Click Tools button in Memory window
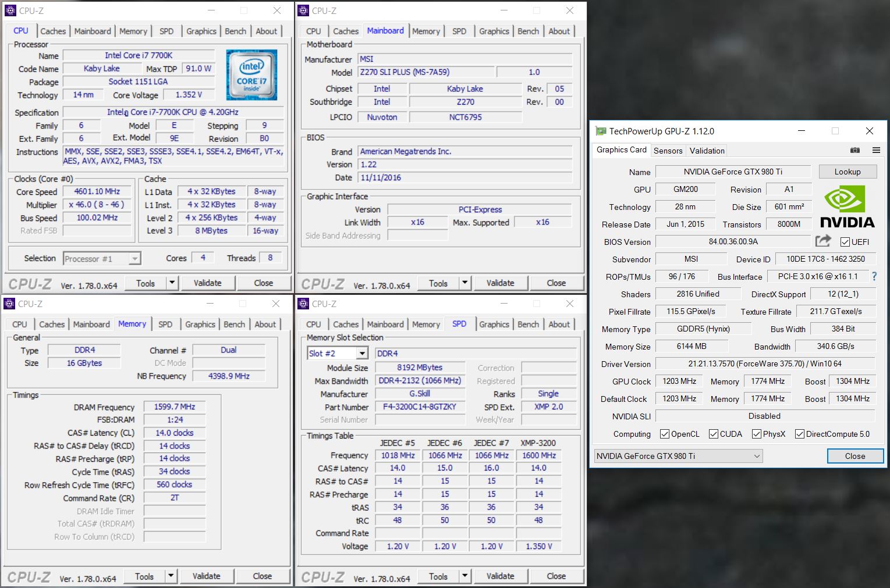Viewport: 890px width, 588px height. (144, 576)
